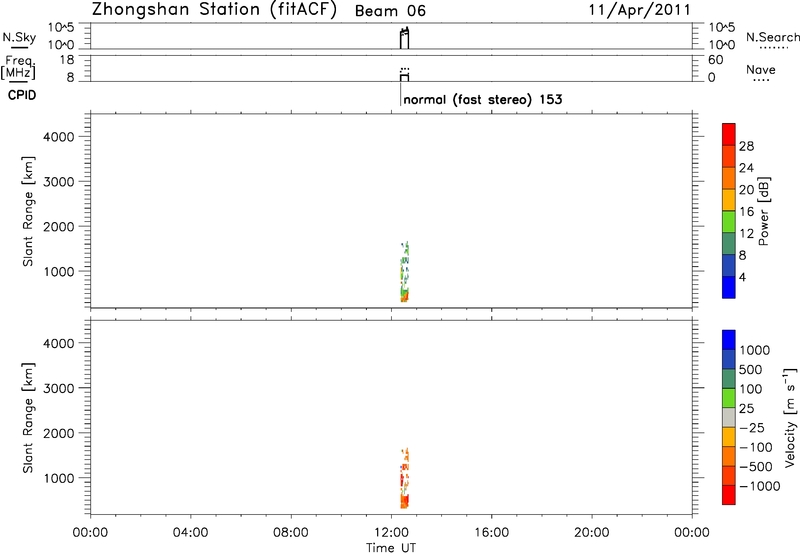Click 'Slant Range [km]' label of Velocity panel
Viewport: 800px width, 554px height.
(28, 418)
